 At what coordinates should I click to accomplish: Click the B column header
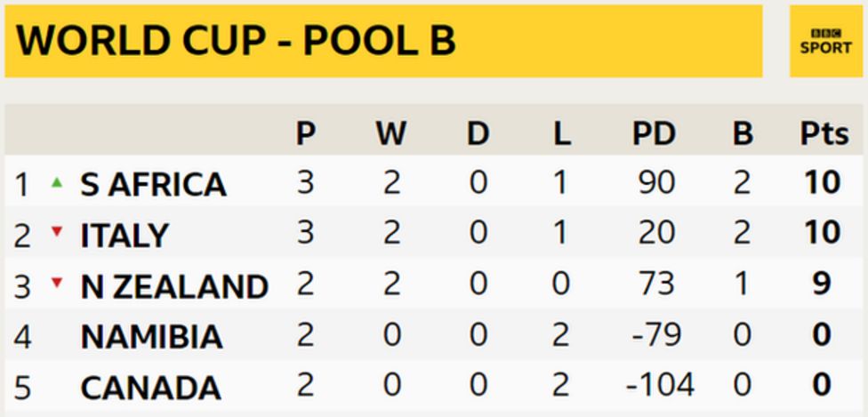[x=743, y=133]
